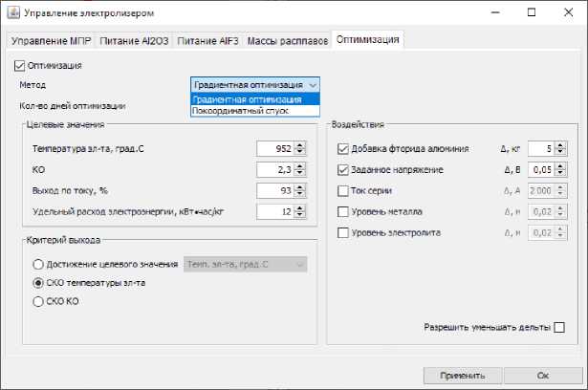Collapse the Метод combo box
The image size is (588, 390).
pos(255,85)
